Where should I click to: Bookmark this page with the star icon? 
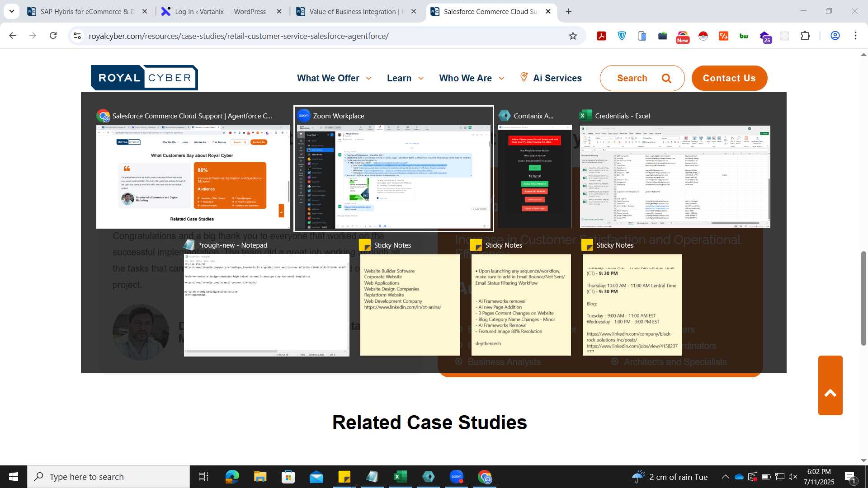point(573,36)
